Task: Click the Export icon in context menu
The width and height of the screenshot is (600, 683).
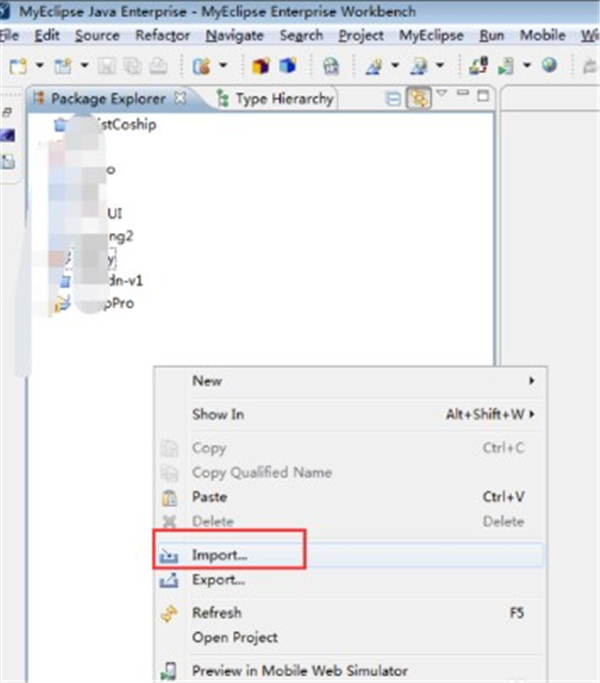Action: click(170, 580)
